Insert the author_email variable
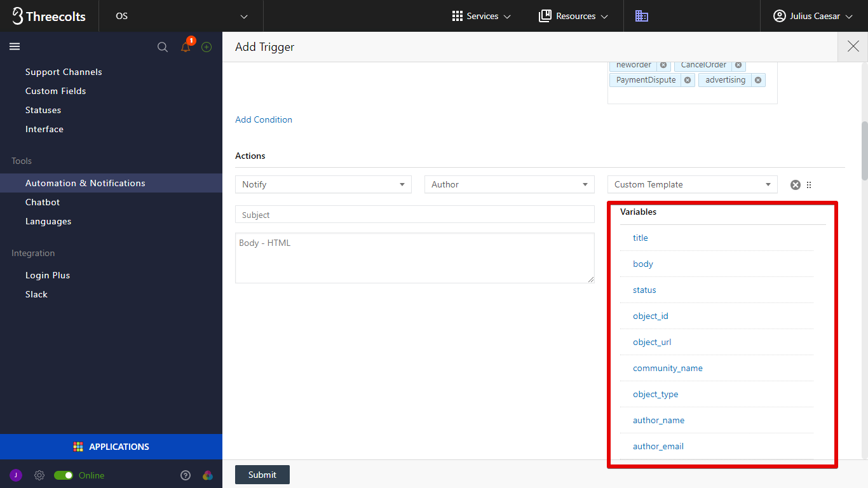 [x=658, y=446]
